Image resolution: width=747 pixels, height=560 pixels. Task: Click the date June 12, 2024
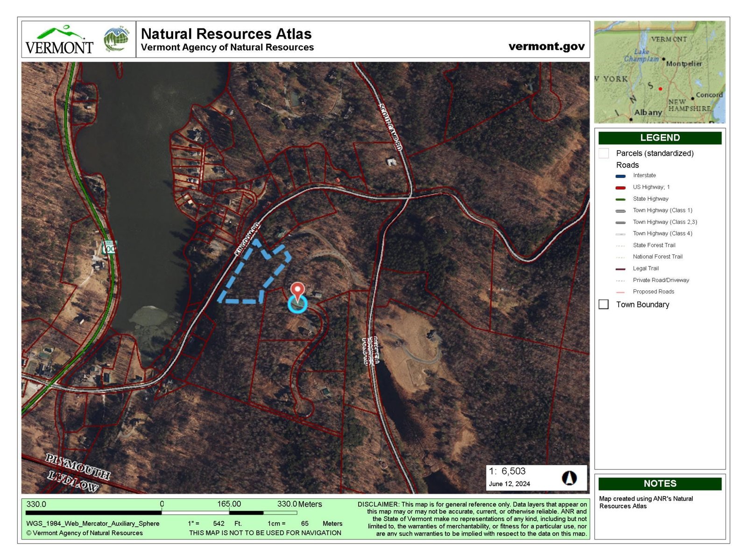509,484
